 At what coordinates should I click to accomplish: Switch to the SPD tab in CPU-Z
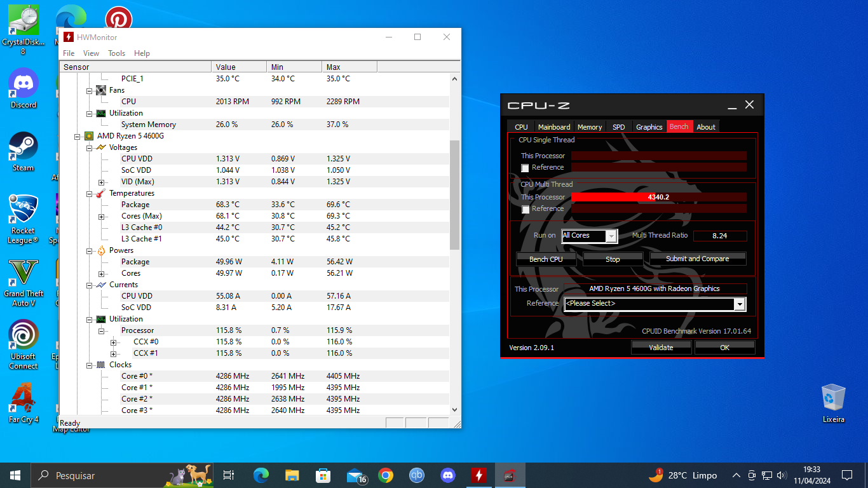pyautogui.click(x=618, y=127)
